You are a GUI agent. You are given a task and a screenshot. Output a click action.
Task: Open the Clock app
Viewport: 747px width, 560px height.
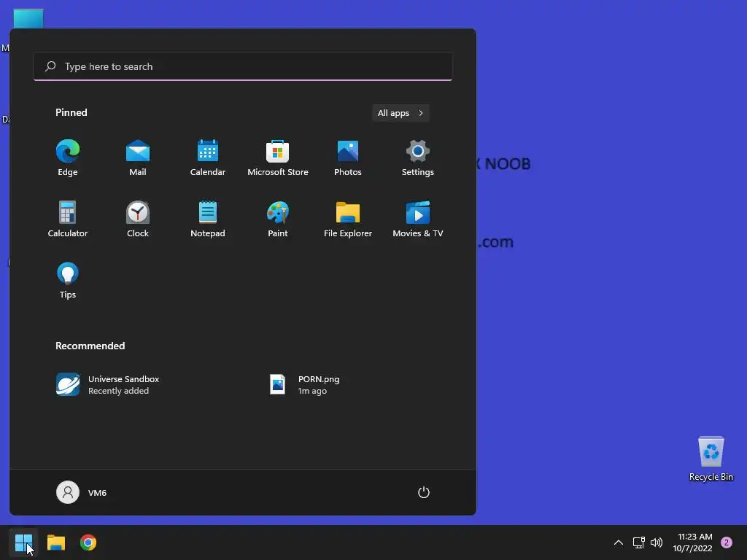(x=138, y=219)
